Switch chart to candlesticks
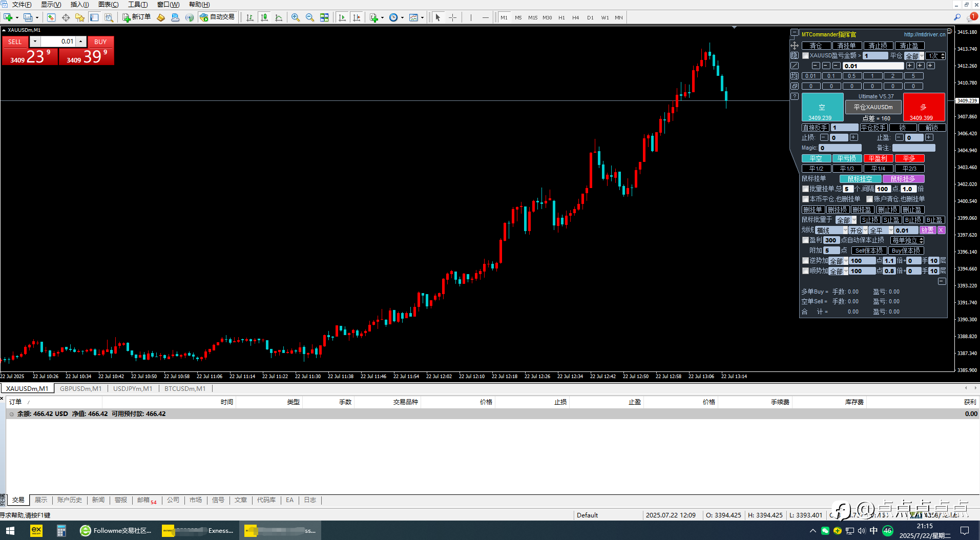980x540 pixels. (264, 17)
